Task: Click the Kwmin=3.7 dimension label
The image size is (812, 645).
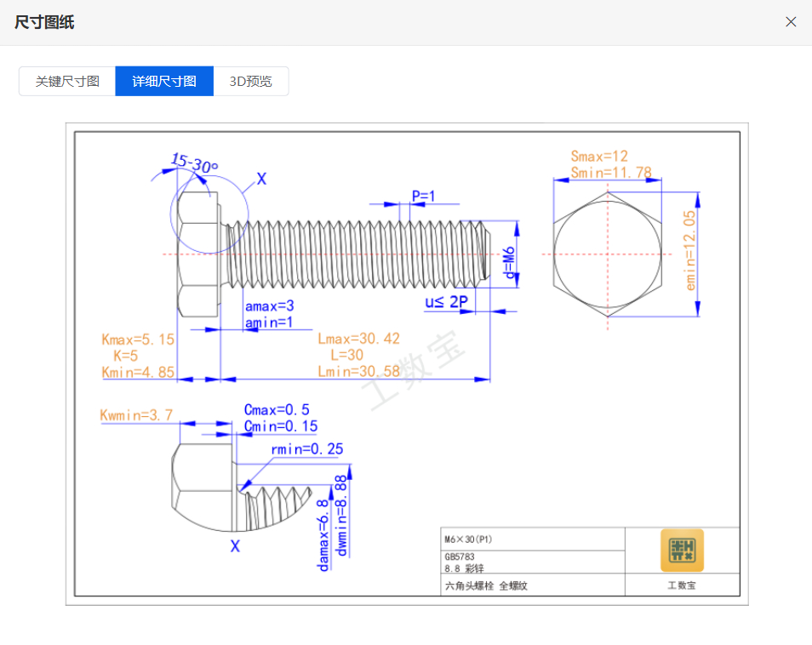Action: coord(136,415)
